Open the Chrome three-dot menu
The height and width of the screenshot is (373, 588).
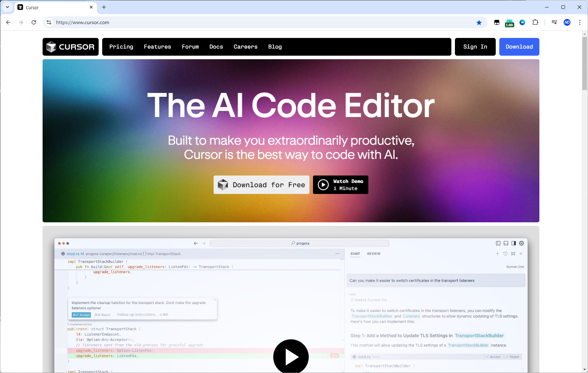(x=580, y=22)
